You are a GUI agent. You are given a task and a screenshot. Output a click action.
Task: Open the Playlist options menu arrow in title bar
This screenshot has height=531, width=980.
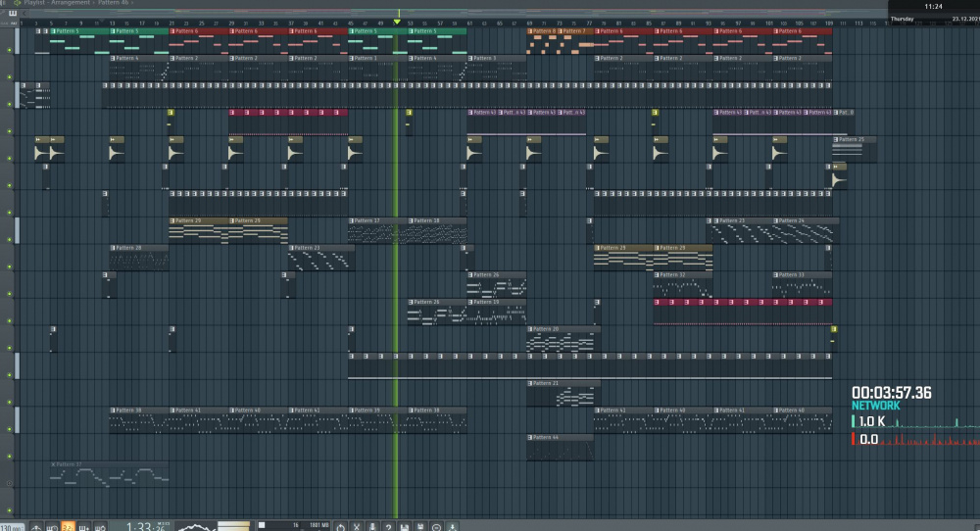6,4
